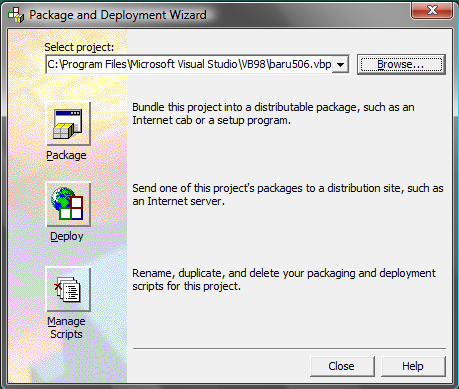
Task: Select the Package text label
Action: (66, 155)
